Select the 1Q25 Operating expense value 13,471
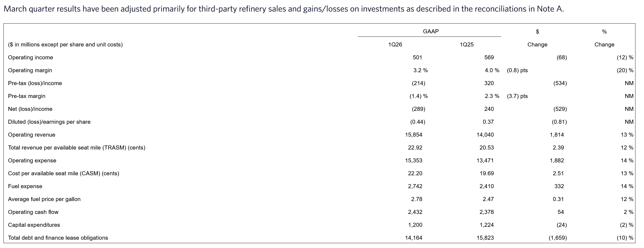The width and height of the screenshot is (644, 248). pyautogui.click(x=485, y=161)
